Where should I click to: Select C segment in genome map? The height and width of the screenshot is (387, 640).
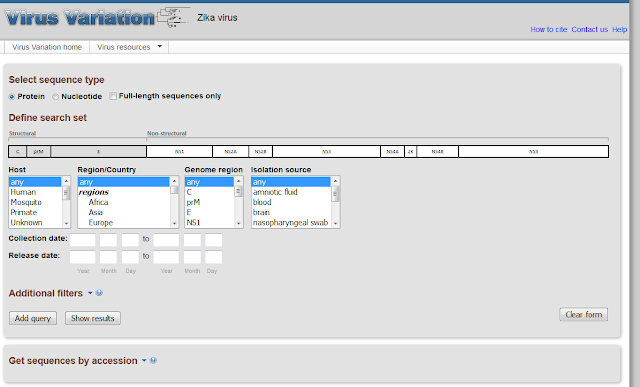(x=18, y=151)
